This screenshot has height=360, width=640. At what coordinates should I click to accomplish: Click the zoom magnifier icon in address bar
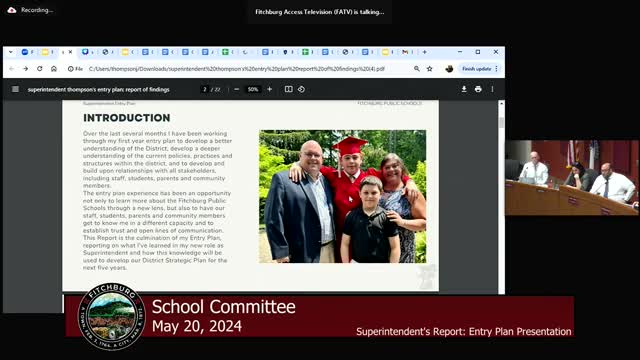416,69
